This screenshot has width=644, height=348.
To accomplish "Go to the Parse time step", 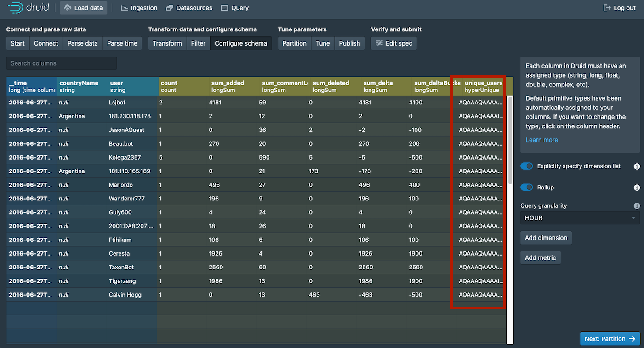I will 122,43.
